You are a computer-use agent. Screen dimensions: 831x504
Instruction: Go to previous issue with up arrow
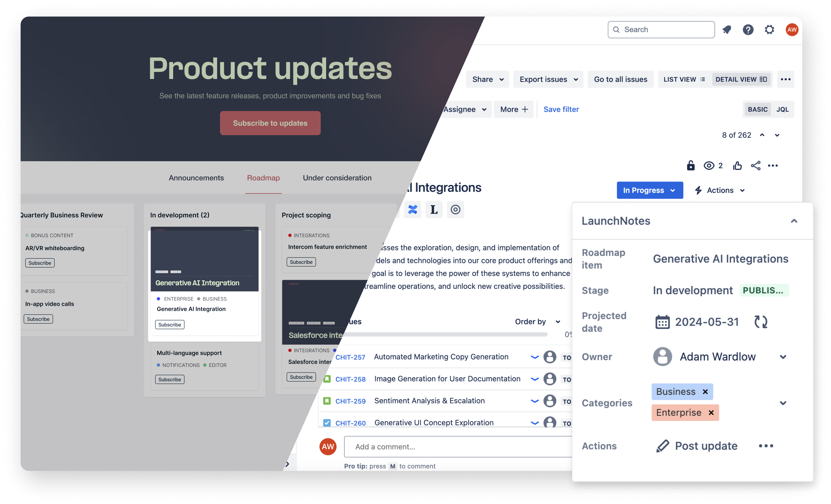point(762,135)
